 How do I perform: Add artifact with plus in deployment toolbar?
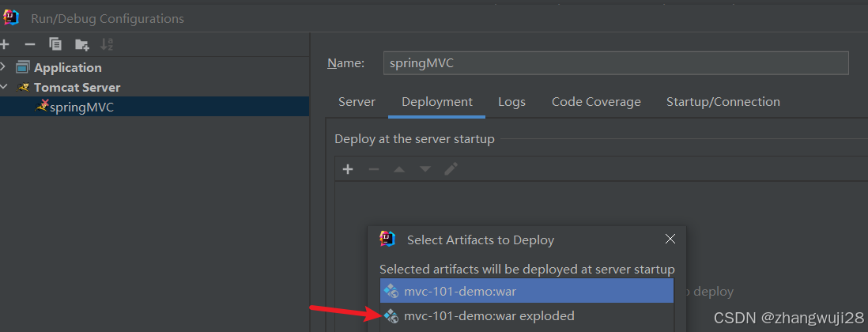click(348, 169)
